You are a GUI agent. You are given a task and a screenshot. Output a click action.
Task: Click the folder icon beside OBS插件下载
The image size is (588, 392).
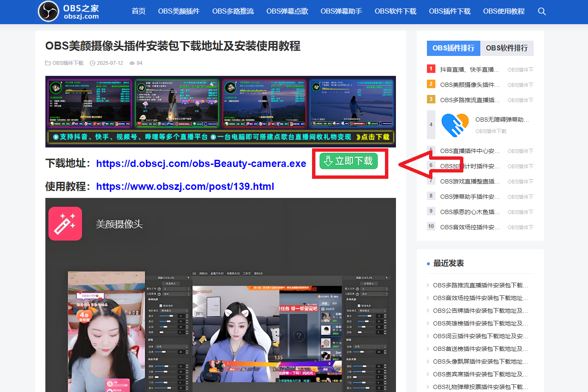click(47, 63)
